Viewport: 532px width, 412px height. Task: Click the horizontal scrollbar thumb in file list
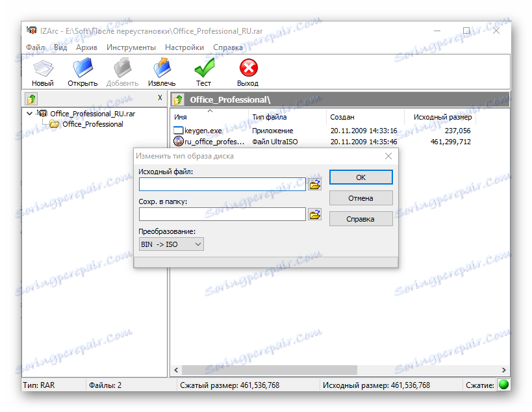tap(270, 370)
